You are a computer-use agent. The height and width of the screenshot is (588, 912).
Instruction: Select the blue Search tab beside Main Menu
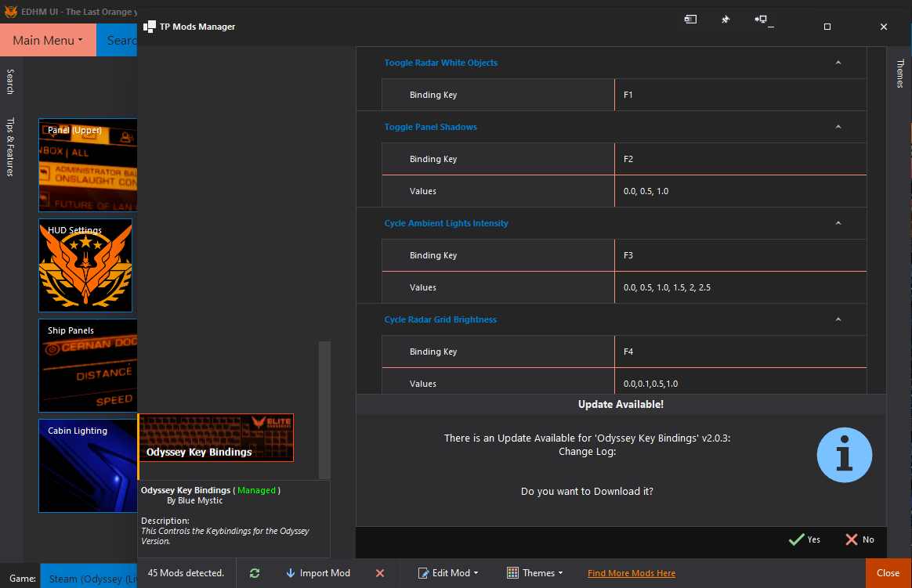[117, 40]
